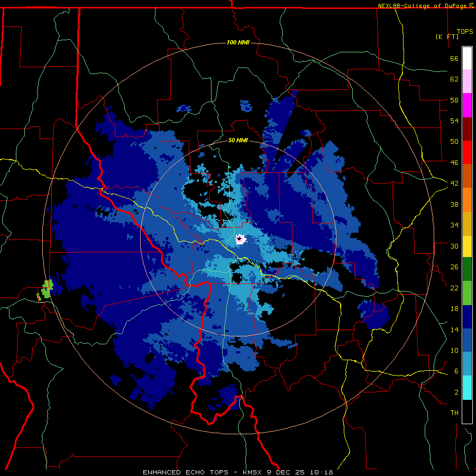Viewport: 476px width, 476px height.
Task: Click the TOPS legend title
Action: [x=465, y=32]
